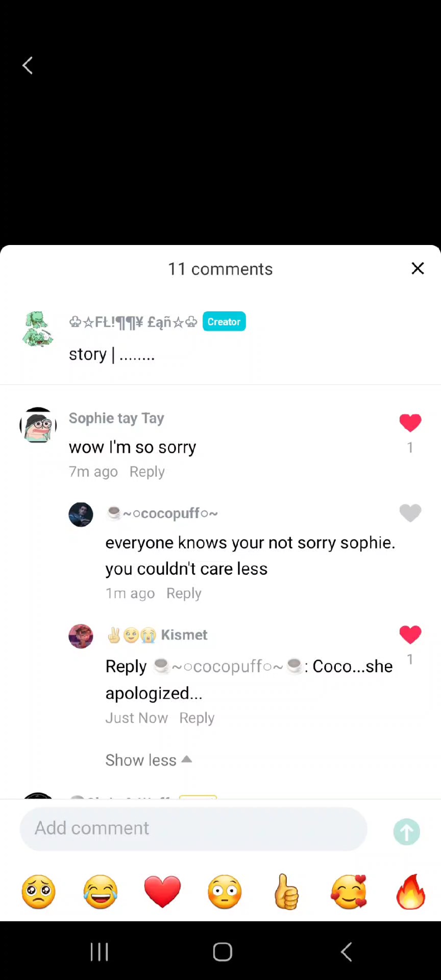
Task: Collapse replies with Show less
Action: click(149, 760)
